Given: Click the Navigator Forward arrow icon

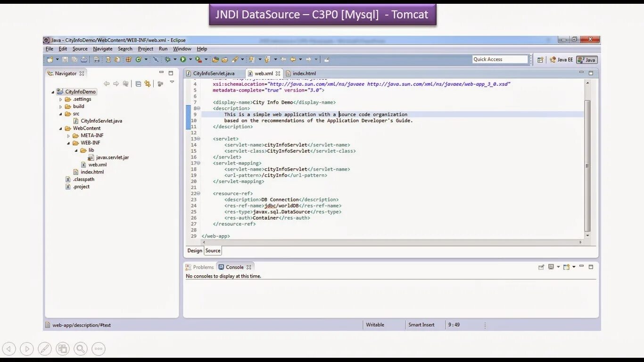Looking at the screenshot, I should [x=116, y=83].
